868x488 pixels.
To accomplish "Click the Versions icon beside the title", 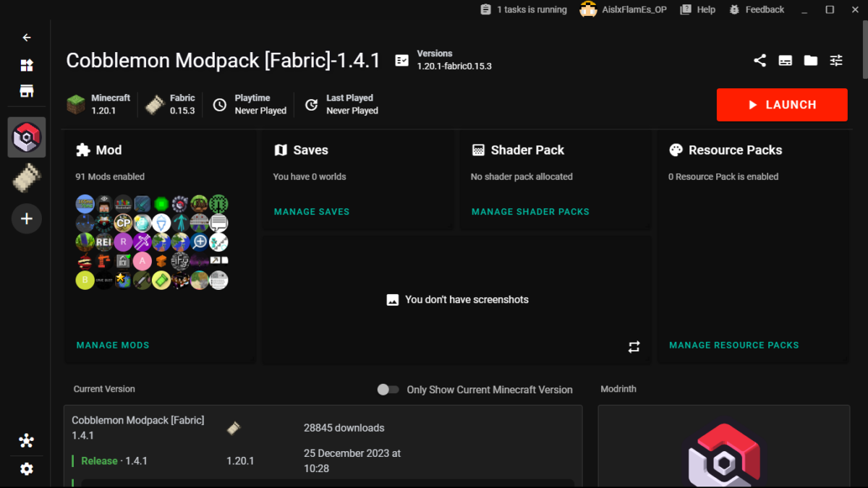I will [x=402, y=61].
